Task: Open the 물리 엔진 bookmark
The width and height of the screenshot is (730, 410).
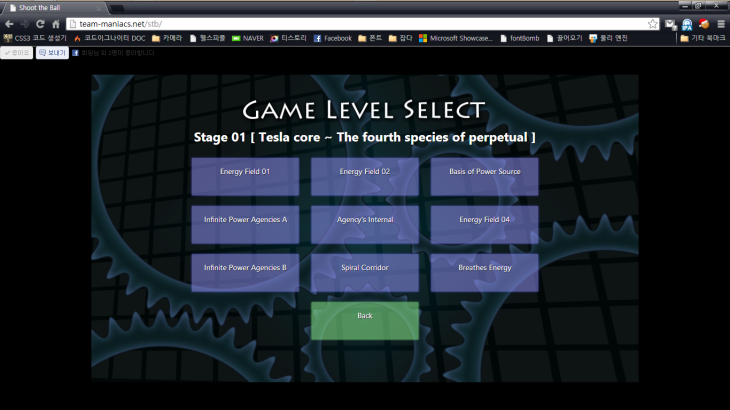Action: (x=608, y=38)
